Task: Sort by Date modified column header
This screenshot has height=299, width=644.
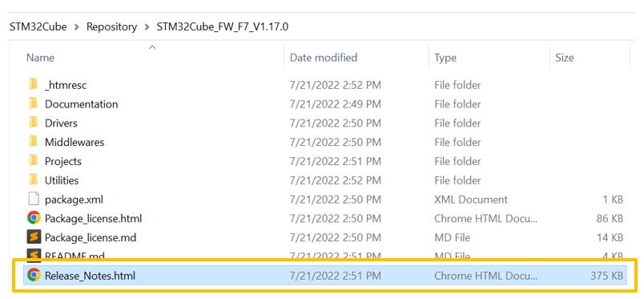Action: coord(324,58)
